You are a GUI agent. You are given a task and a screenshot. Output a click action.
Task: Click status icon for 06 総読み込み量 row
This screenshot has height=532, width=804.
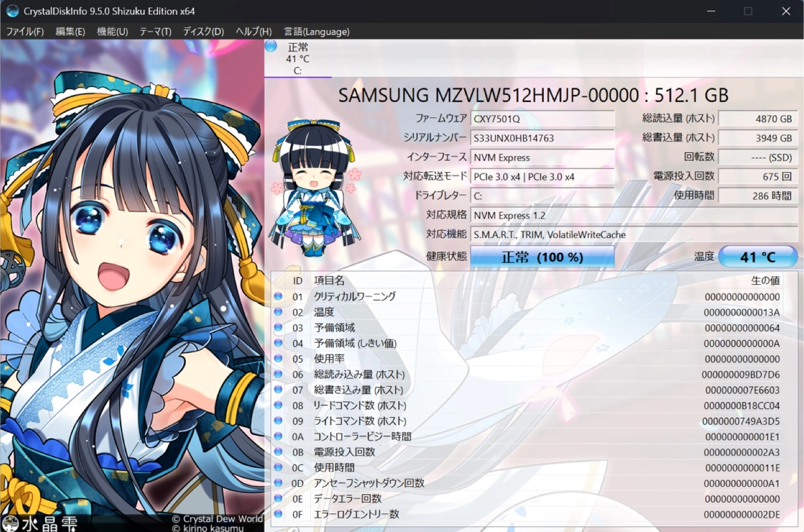(278, 374)
